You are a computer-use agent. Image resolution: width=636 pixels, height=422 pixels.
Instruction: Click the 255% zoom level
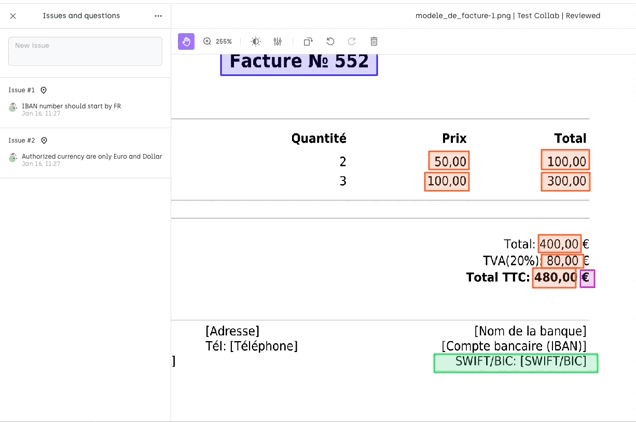coord(223,41)
